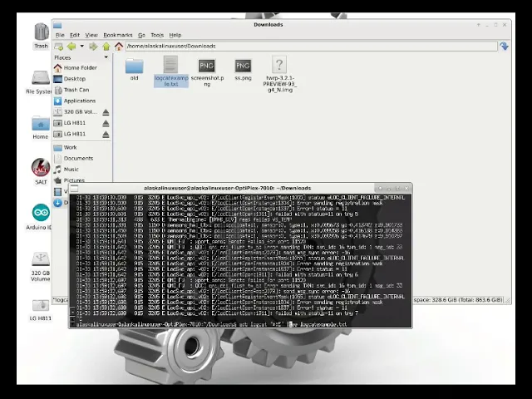Select the logcatexample.txt file

171,71
